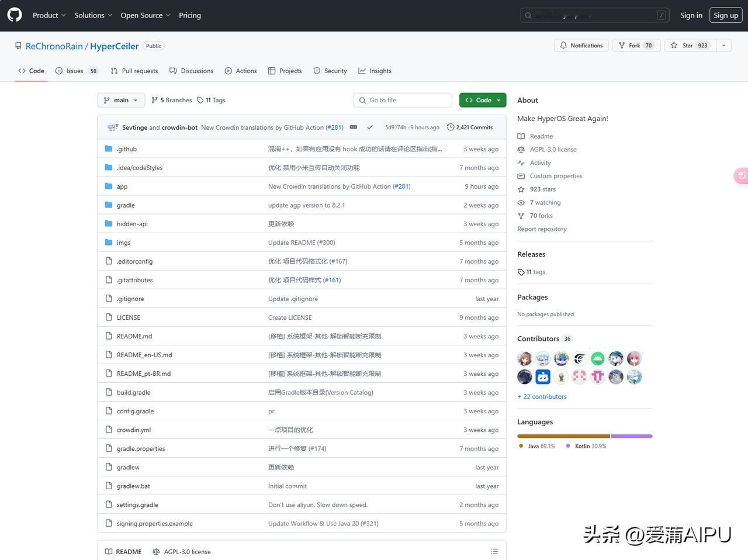The image size is (748, 560).
Task: Show the + 22 contributors link
Action: 542,396
